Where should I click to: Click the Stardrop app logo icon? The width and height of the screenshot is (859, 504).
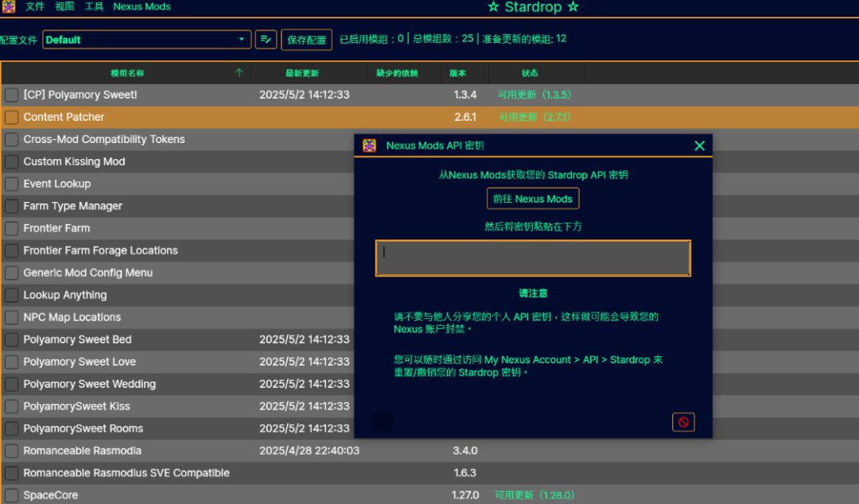click(x=8, y=6)
